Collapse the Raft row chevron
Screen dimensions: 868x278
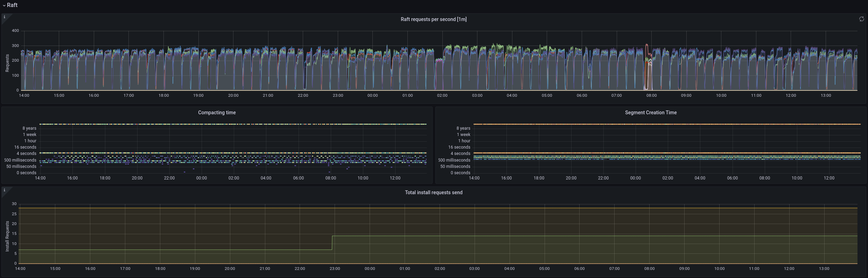point(4,5)
